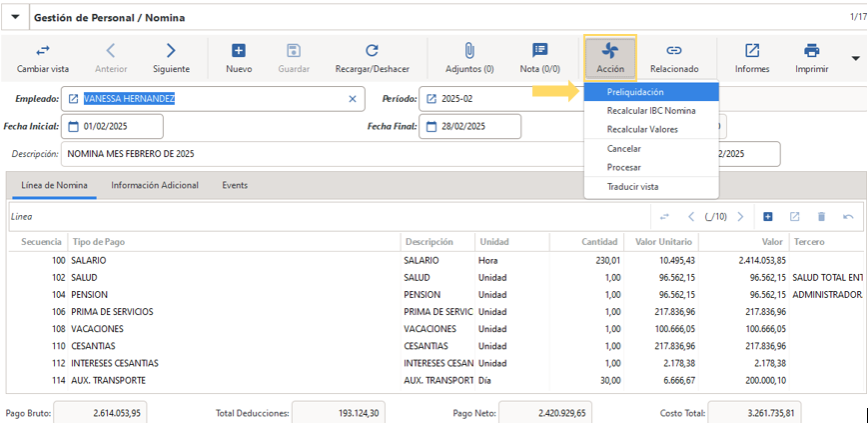Open selected line icon in Línea toolbar
Viewport: 868px width, 423px height.
pyautogui.click(x=794, y=217)
